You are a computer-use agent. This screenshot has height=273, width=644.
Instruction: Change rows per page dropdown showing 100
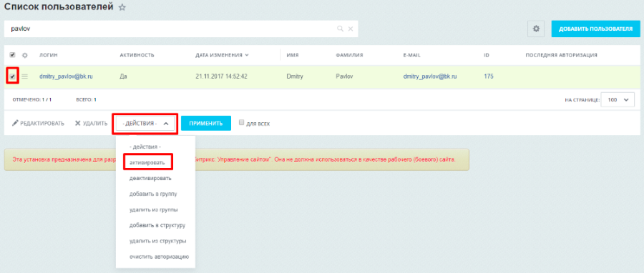pyautogui.click(x=618, y=99)
